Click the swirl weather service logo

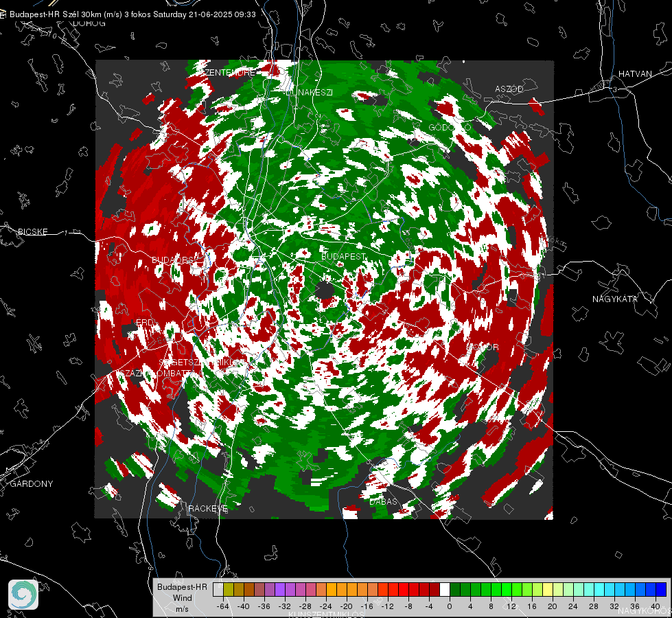pyautogui.click(x=23, y=595)
